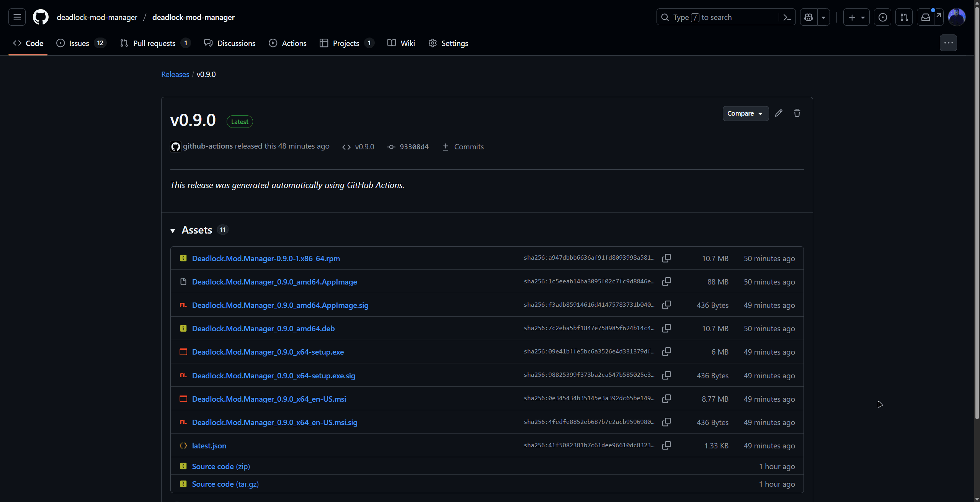Copy sha256 hash of latest.json
Screen dimensions: 980x502
pos(666,445)
